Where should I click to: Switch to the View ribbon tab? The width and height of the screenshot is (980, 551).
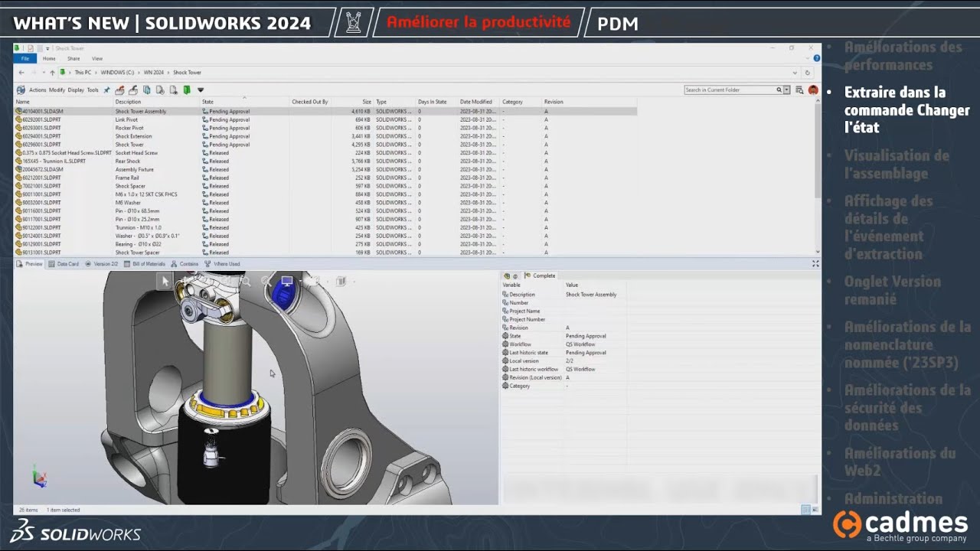[x=97, y=58]
